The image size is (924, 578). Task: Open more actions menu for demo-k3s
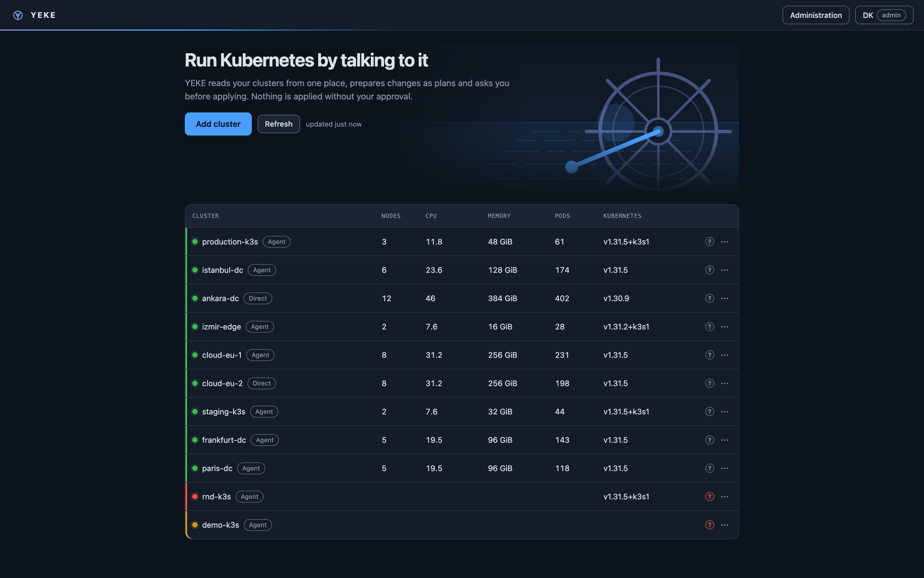click(x=724, y=525)
